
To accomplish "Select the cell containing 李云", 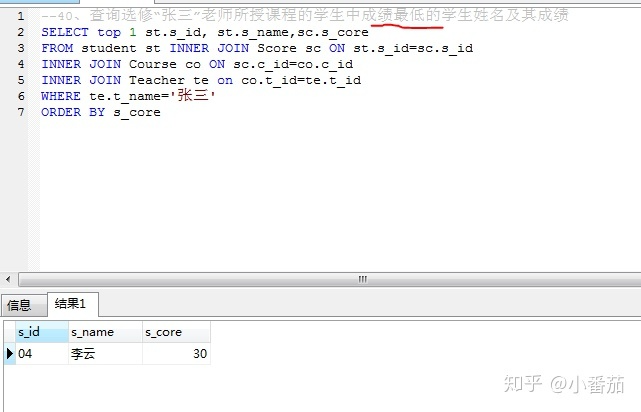I will [x=105, y=354].
